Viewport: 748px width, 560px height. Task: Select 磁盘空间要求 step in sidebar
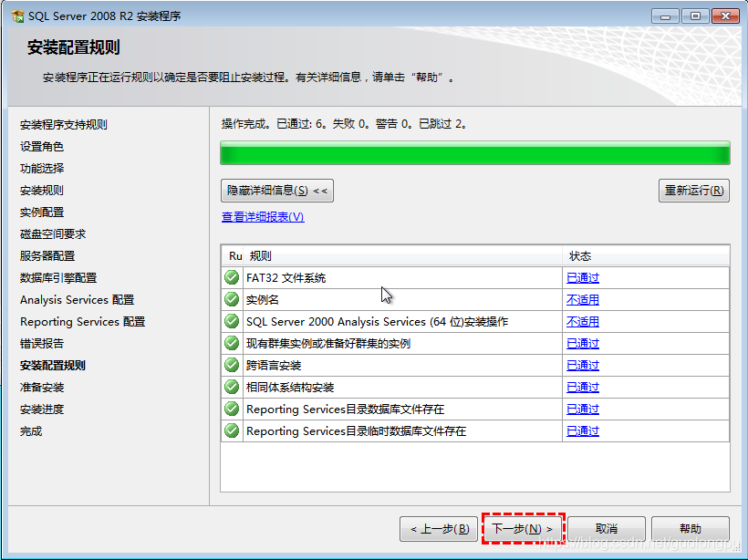(53, 234)
